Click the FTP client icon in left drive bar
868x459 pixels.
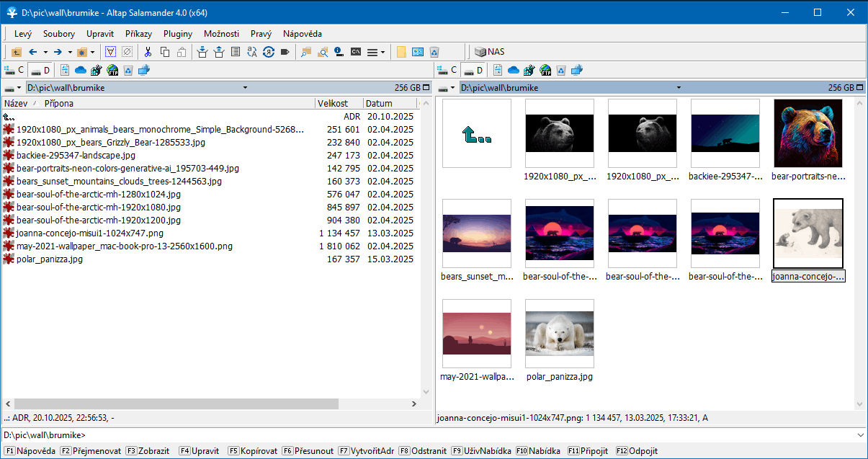click(x=112, y=70)
